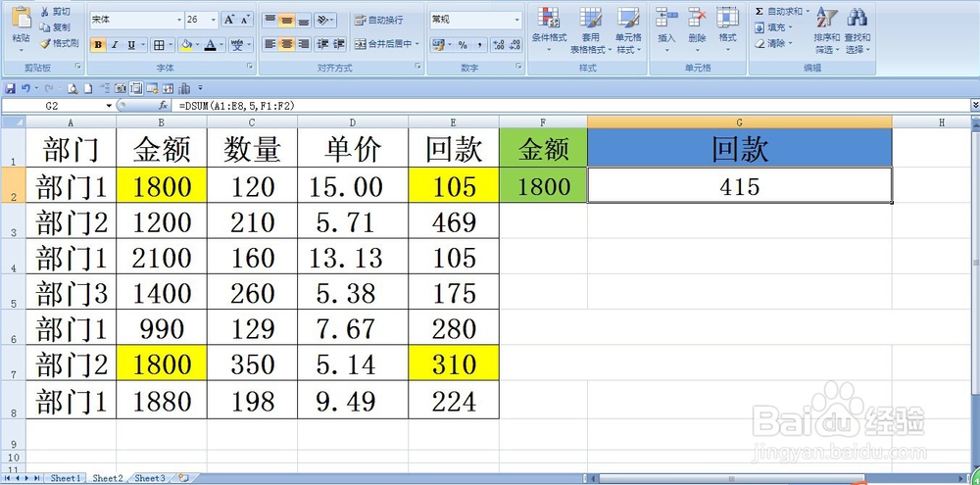
Task: Click Wrap Text (自动换行)
Action: point(378,21)
